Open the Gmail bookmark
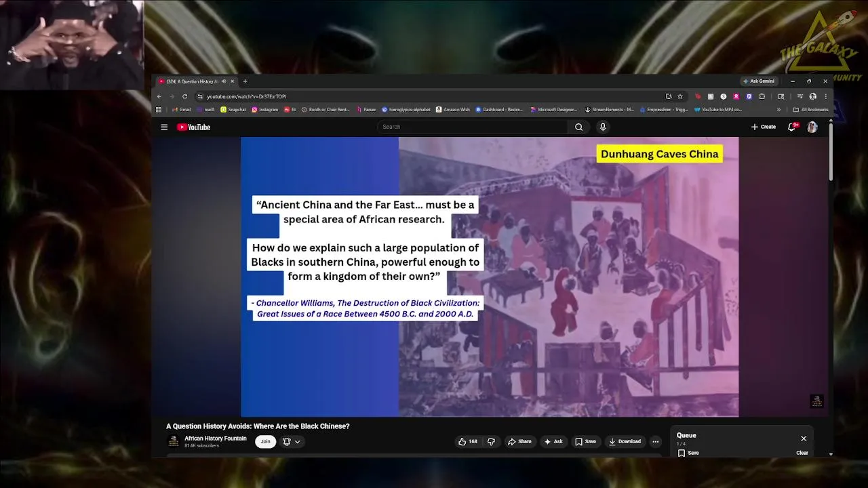The width and height of the screenshot is (868, 488). [x=181, y=109]
